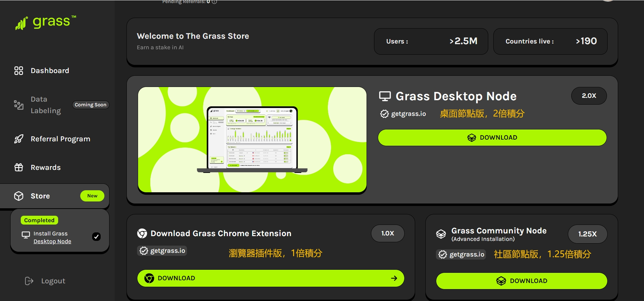Viewport: 644px width, 301px height.
Task: Click the monitor icon beside Grass Desktop Node
Action: [x=385, y=96]
